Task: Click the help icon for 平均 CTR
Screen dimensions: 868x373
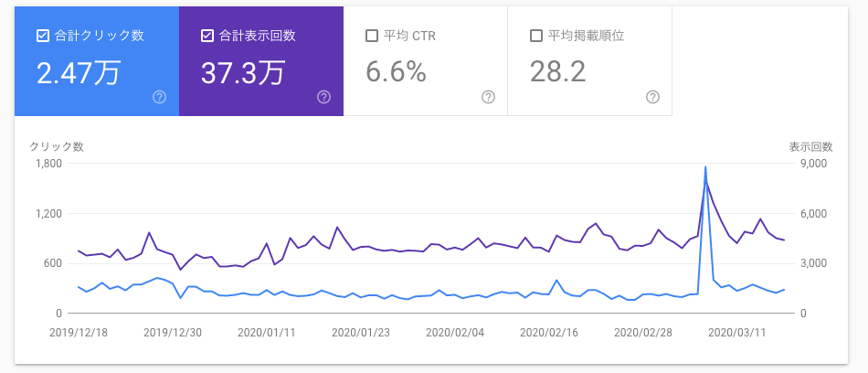Action: (x=488, y=97)
